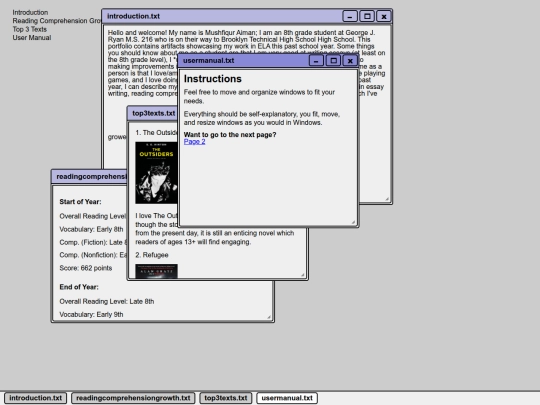Click the 'Start of Year:' label
The width and height of the screenshot is (540, 405).
click(x=80, y=202)
